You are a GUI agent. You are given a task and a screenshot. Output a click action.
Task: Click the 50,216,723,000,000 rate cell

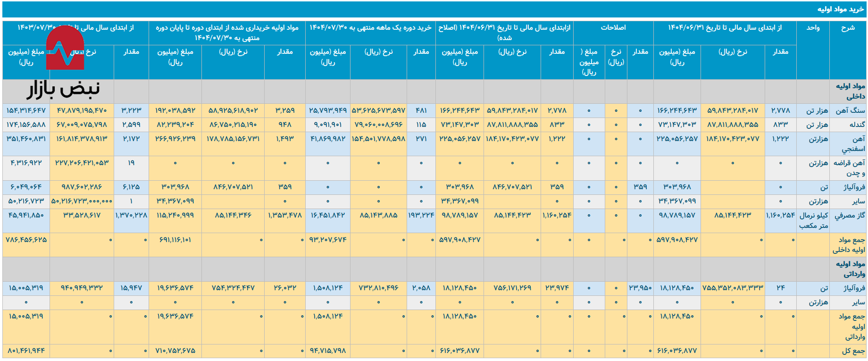(82, 201)
